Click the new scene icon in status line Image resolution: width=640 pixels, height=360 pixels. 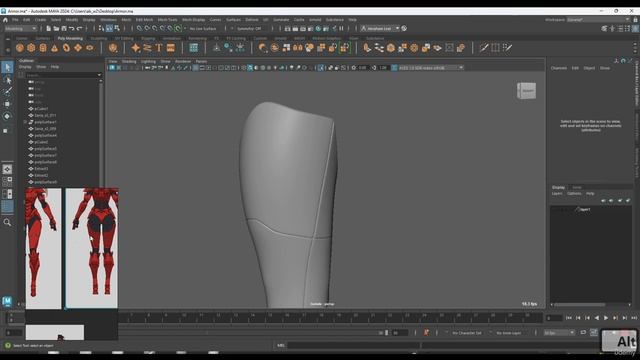coord(48,29)
